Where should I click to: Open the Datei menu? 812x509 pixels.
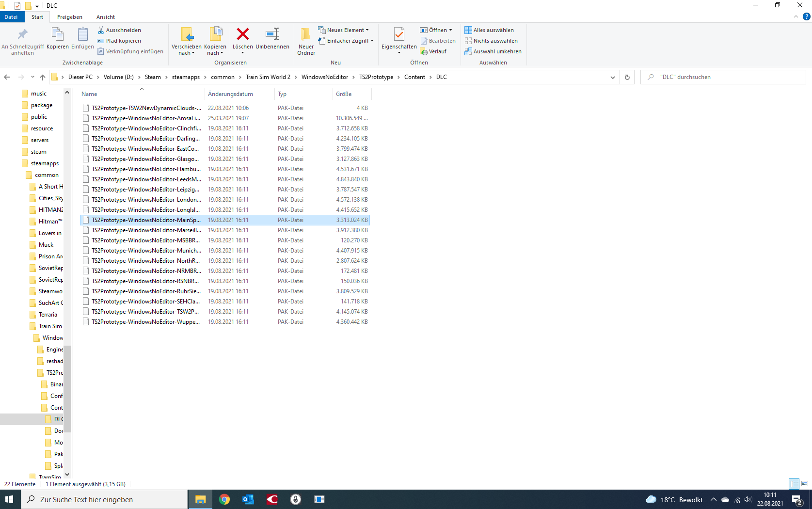(11, 17)
